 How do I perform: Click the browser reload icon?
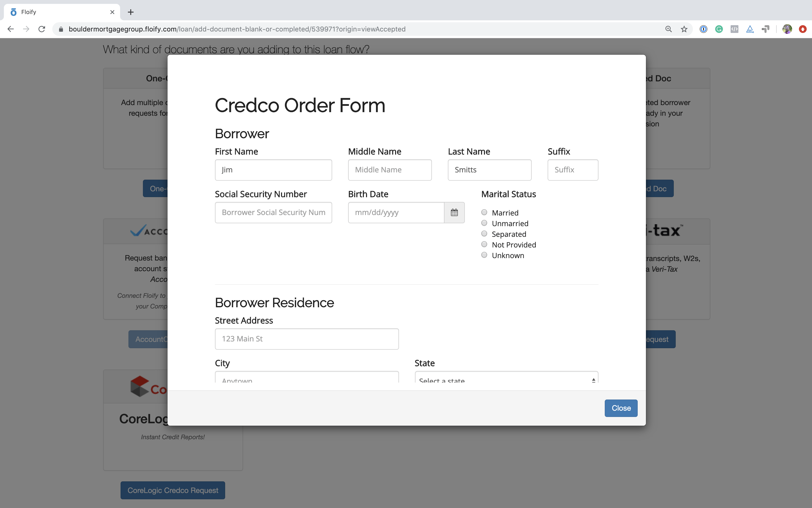(x=42, y=29)
